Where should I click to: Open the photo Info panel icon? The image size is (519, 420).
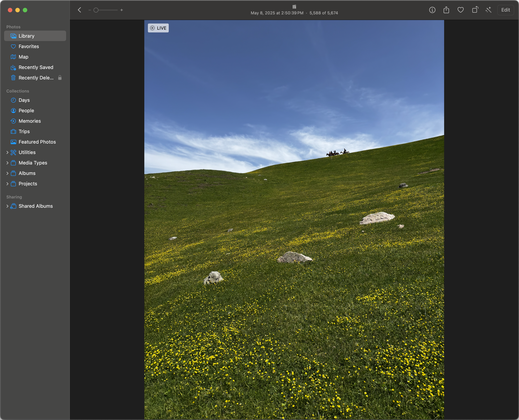coord(432,10)
